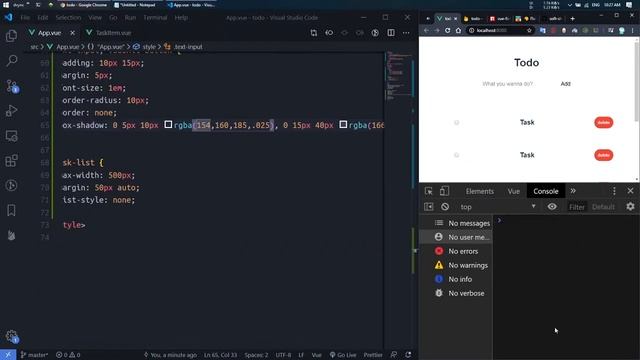
Task: Click the go to previous change icon
Action: pos(329,33)
